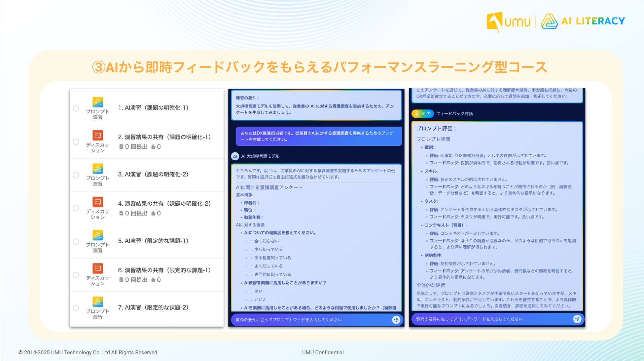Click the AI 大規模言語モデル avatar icon

coord(235,156)
